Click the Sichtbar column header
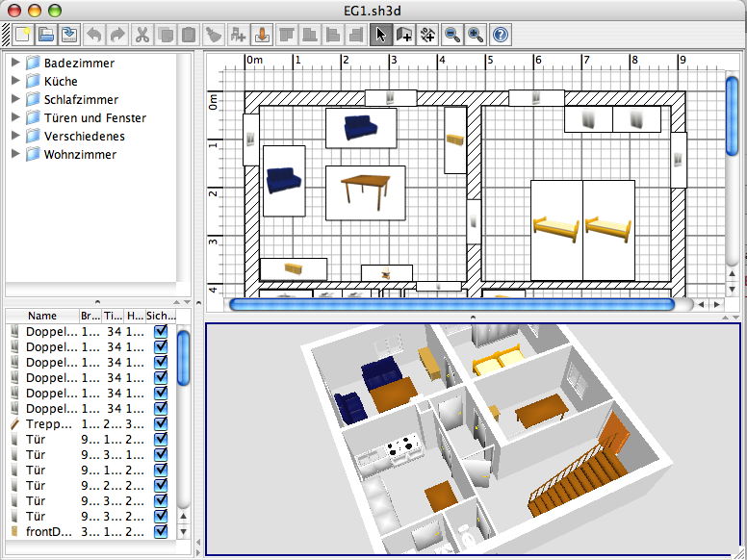The image size is (747, 560). click(160, 316)
